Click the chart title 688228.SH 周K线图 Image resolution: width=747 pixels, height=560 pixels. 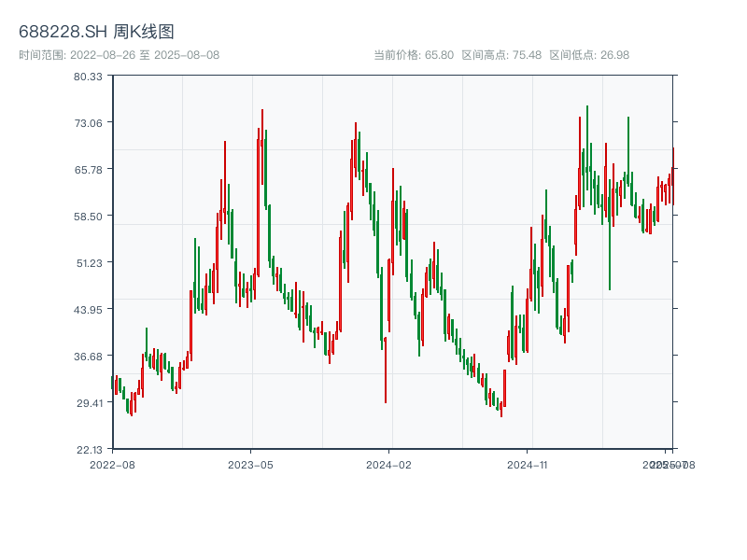(x=96, y=32)
